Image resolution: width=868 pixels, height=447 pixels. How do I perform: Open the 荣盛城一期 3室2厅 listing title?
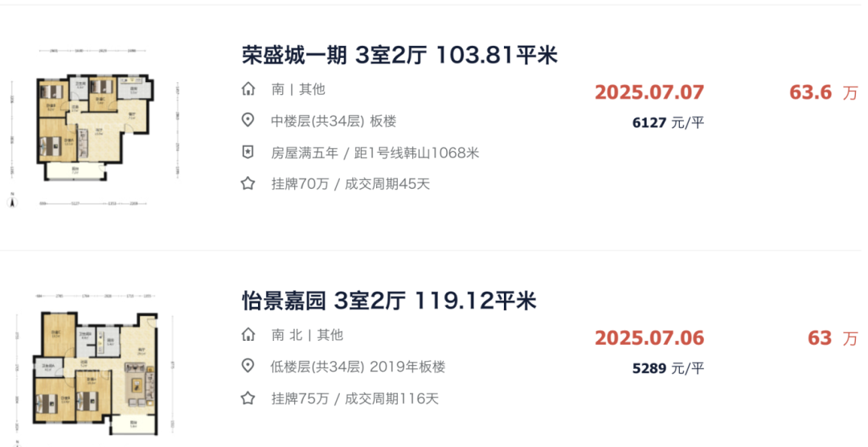pos(399,55)
